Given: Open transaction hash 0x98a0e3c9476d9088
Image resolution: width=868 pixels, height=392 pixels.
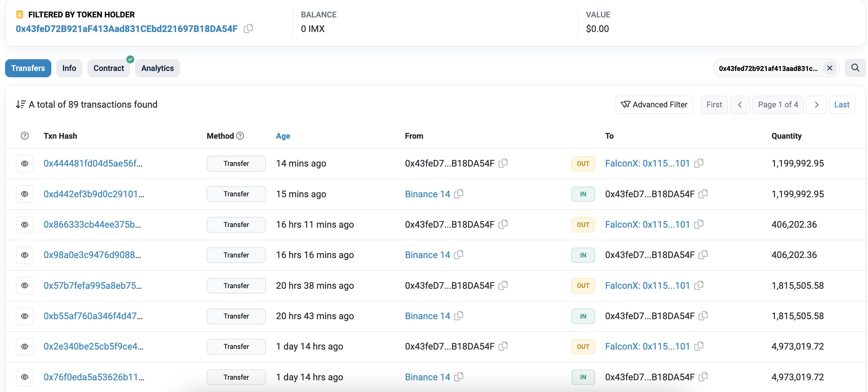Looking at the screenshot, I should coord(92,255).
